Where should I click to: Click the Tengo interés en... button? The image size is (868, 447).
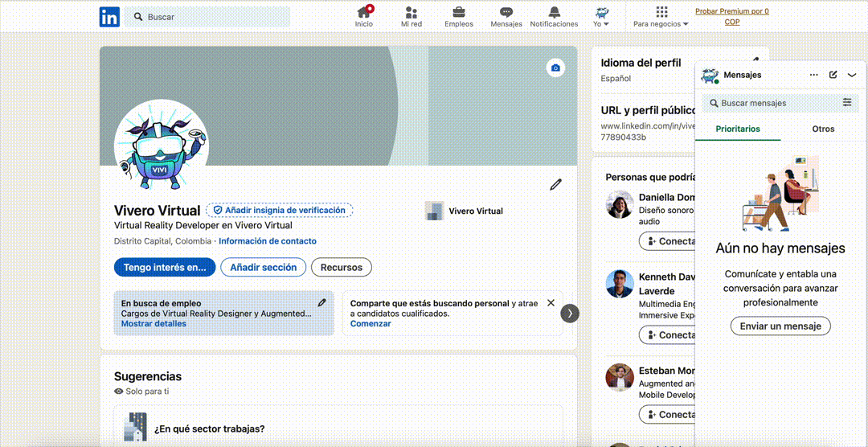point(165,267)
